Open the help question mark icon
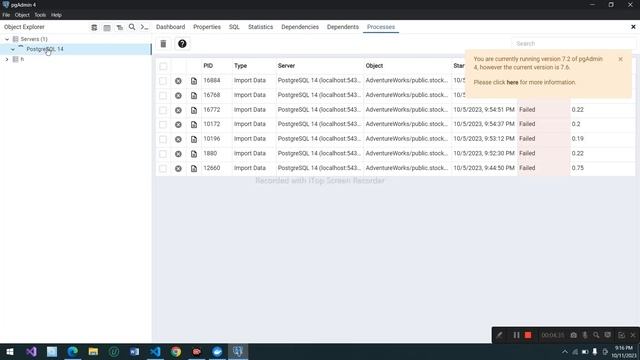This screenshot has height=360, width=640. point(182,44)
